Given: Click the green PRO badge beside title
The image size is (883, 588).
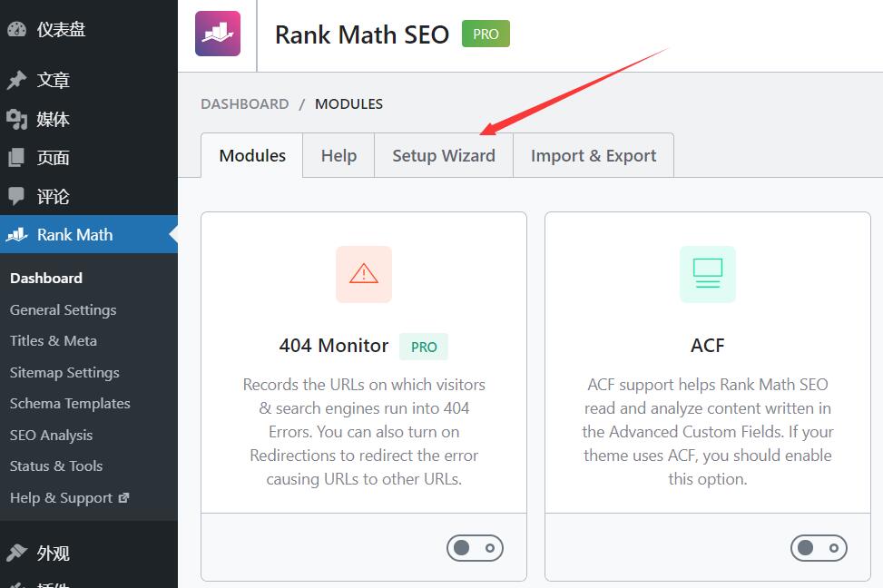Looking at the screenshot, I should point(486,34).
